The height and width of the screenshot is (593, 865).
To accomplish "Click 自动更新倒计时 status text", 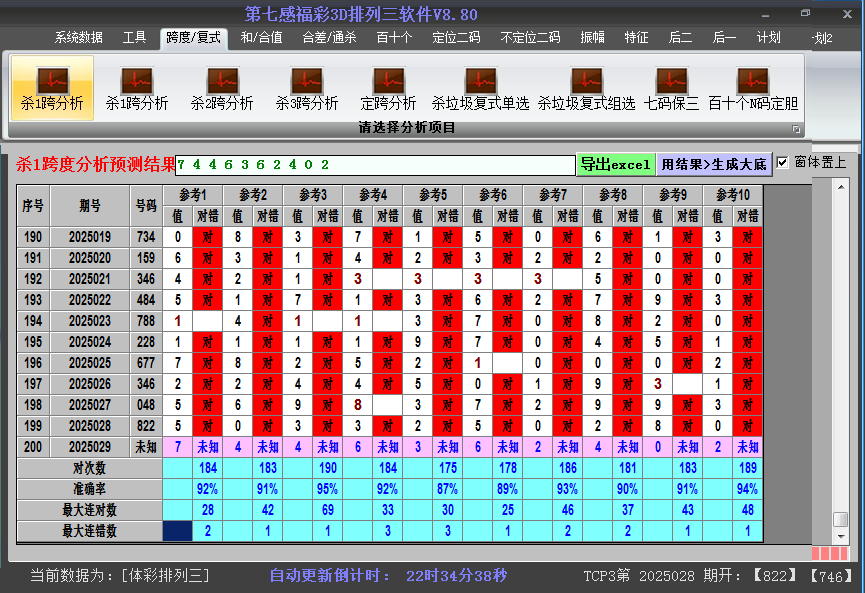I will pyautogui.click(x=329, y=576).
